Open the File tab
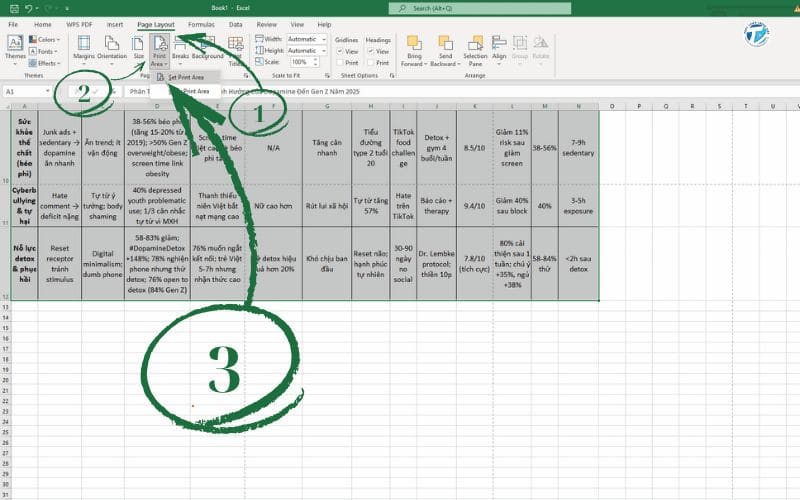The image size is (800, 500). pos(13,24)
